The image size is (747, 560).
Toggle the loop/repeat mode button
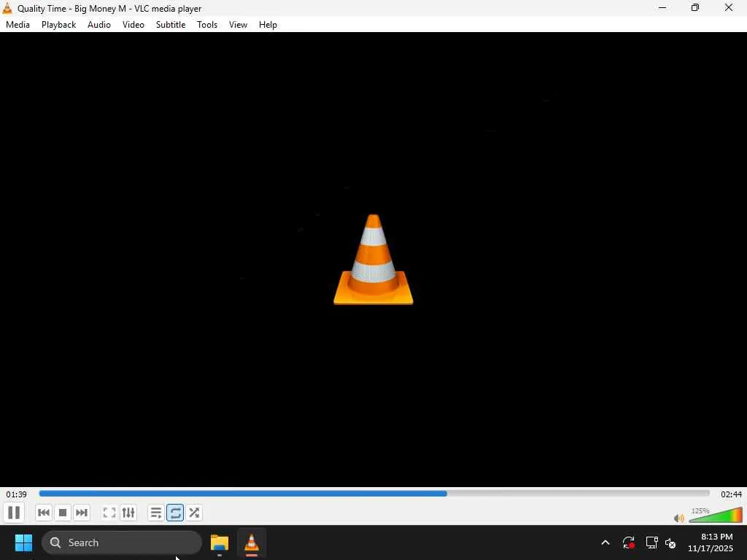pos(175,513)
